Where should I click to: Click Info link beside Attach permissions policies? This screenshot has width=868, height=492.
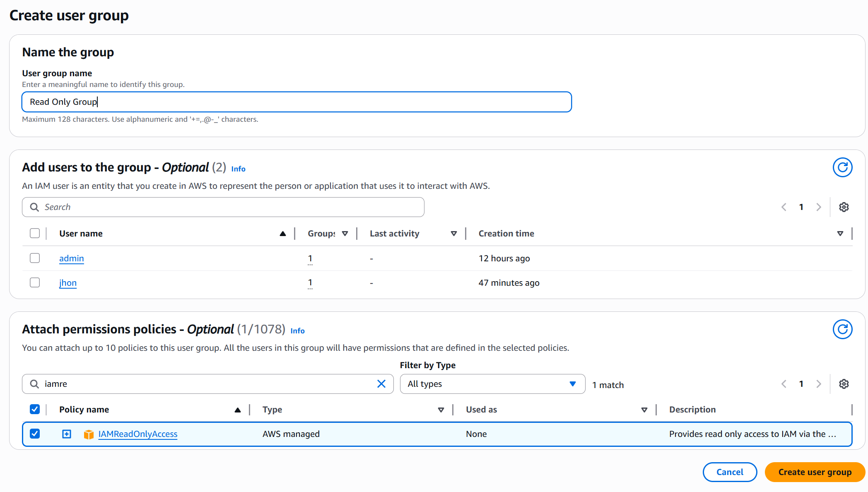(x=297, y=330)
